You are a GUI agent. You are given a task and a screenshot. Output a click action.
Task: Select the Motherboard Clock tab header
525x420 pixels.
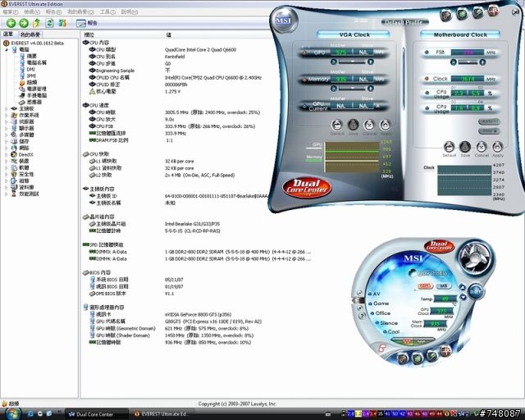(460, 34)
